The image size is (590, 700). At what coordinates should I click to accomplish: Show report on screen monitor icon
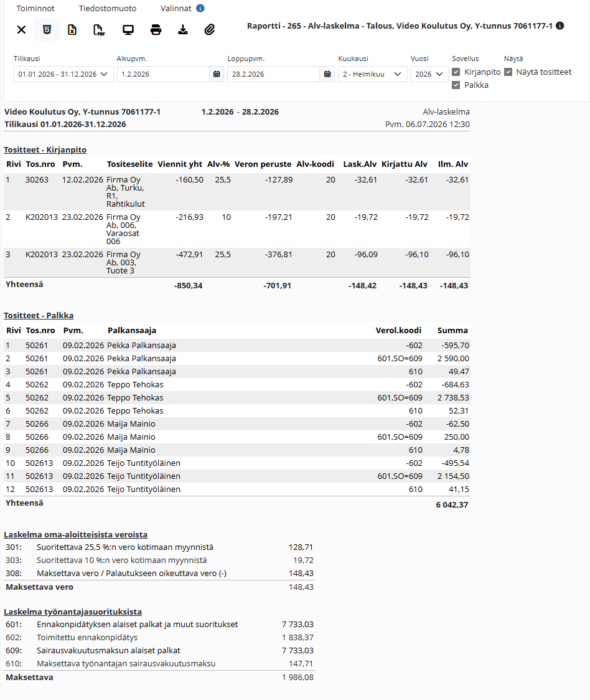pos(128,30)
